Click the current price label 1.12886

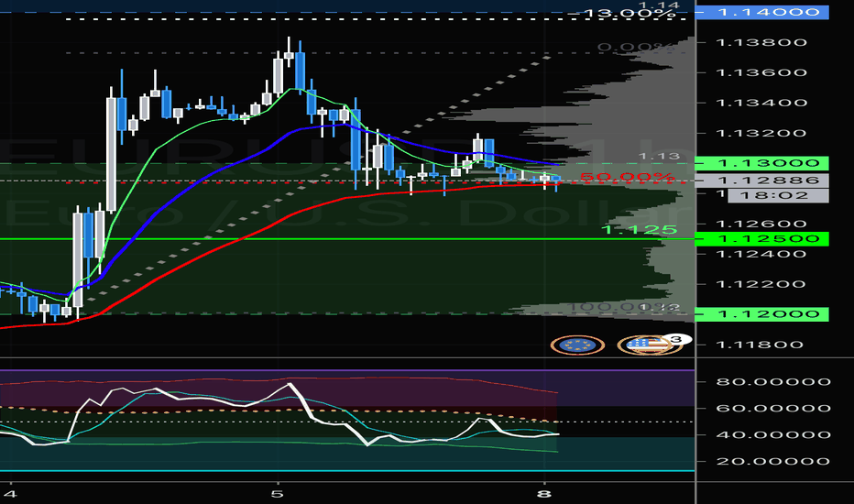click(762, 181)
